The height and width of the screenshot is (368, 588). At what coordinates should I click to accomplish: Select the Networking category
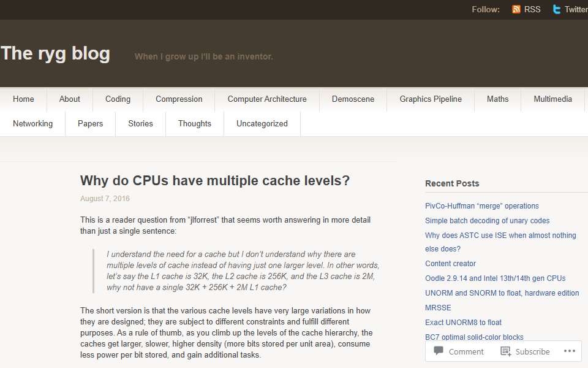[x=32, y=123]
